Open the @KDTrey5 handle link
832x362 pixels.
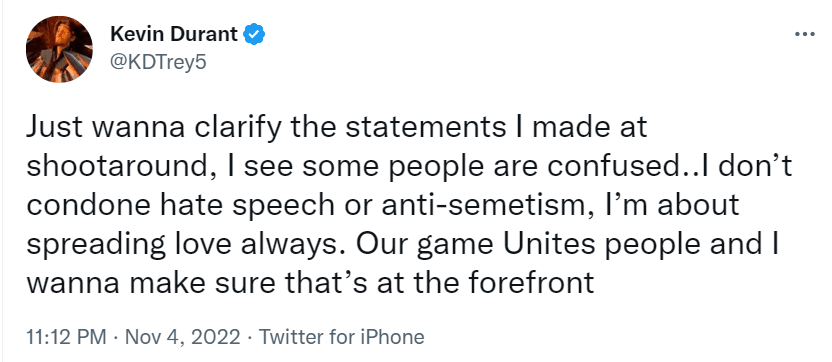click(158, 63)
